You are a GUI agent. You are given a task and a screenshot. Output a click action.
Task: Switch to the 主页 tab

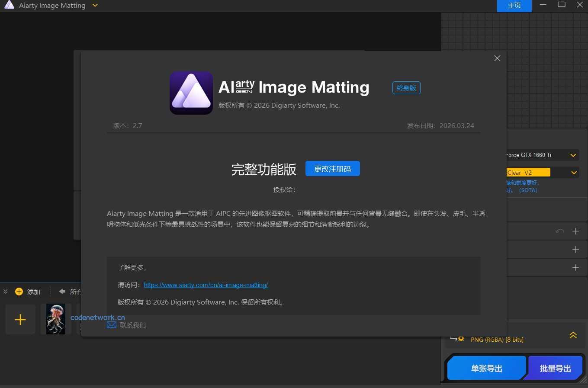(x=514, y=6)
